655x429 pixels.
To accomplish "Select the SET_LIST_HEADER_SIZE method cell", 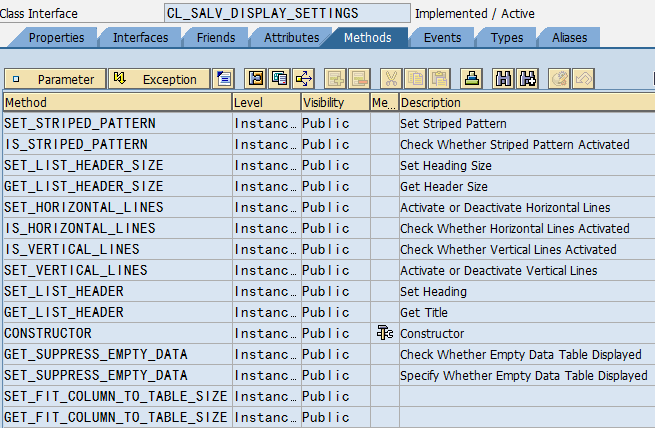I will (117, 165).
